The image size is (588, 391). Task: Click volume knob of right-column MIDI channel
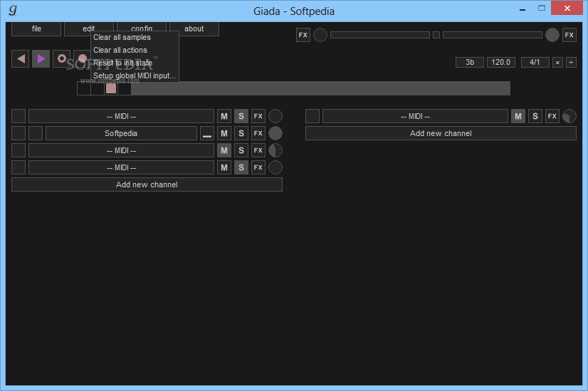coord(569,116)
